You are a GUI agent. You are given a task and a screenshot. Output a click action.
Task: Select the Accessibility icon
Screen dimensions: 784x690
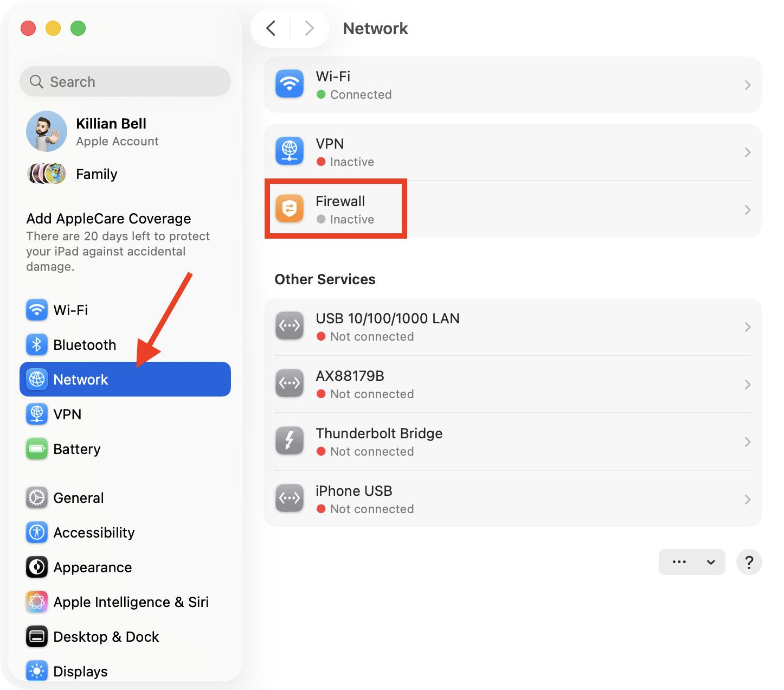pyautogui.click(x=36, y=532)
